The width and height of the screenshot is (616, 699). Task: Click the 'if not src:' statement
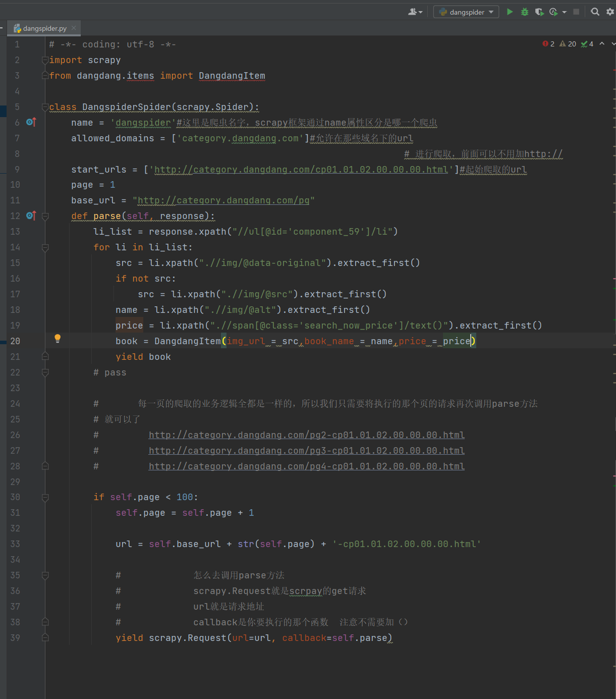point(146,279)
